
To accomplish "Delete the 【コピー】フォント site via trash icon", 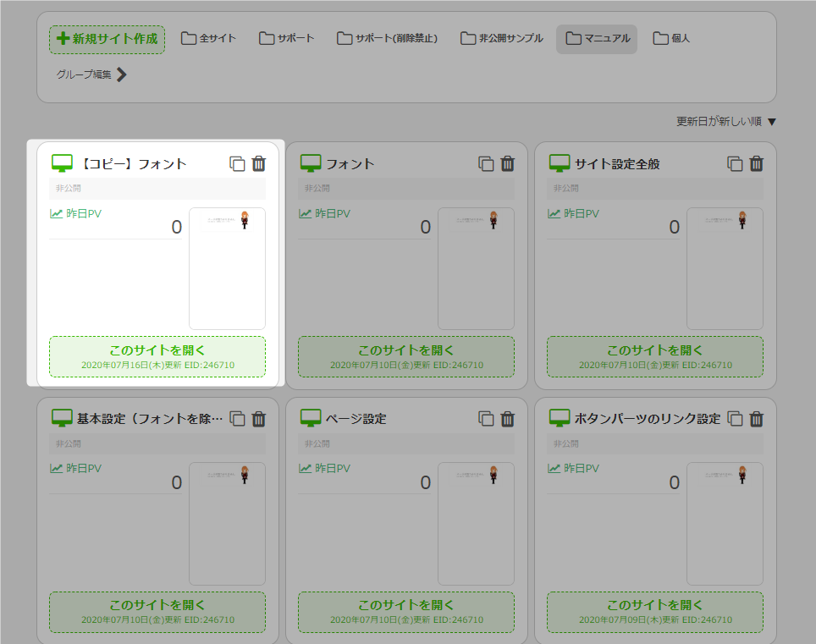I will tap(259, 164).
